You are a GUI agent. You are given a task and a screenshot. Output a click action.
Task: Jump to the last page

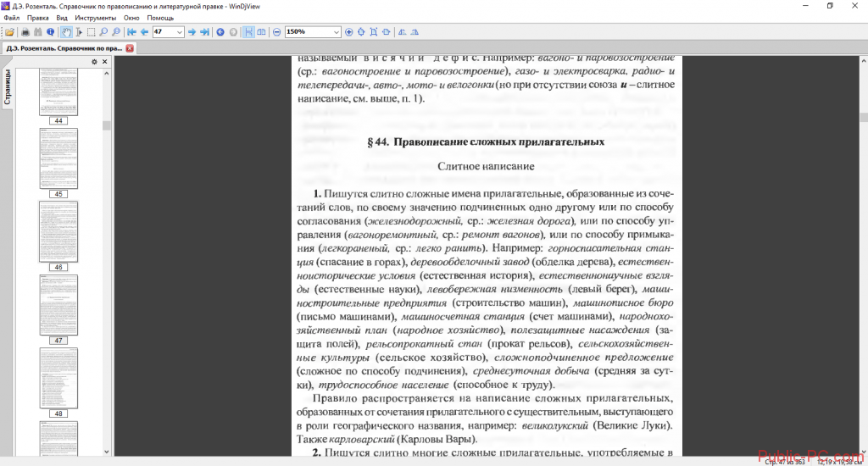tap(204, 32)
